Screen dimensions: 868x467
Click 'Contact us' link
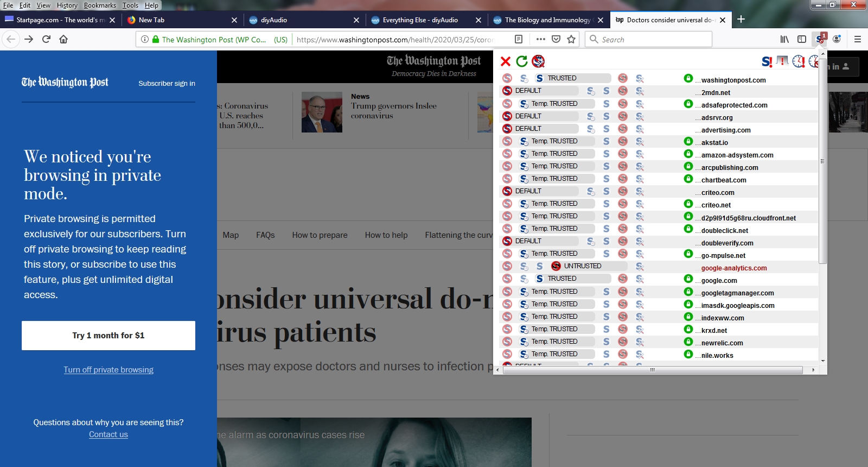pyautogui.click(x=108, y=434)
